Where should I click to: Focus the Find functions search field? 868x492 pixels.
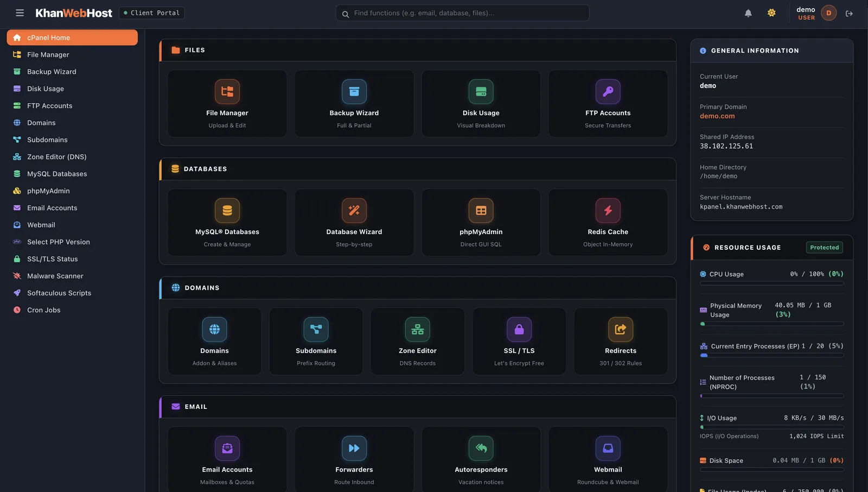[463, 13]
